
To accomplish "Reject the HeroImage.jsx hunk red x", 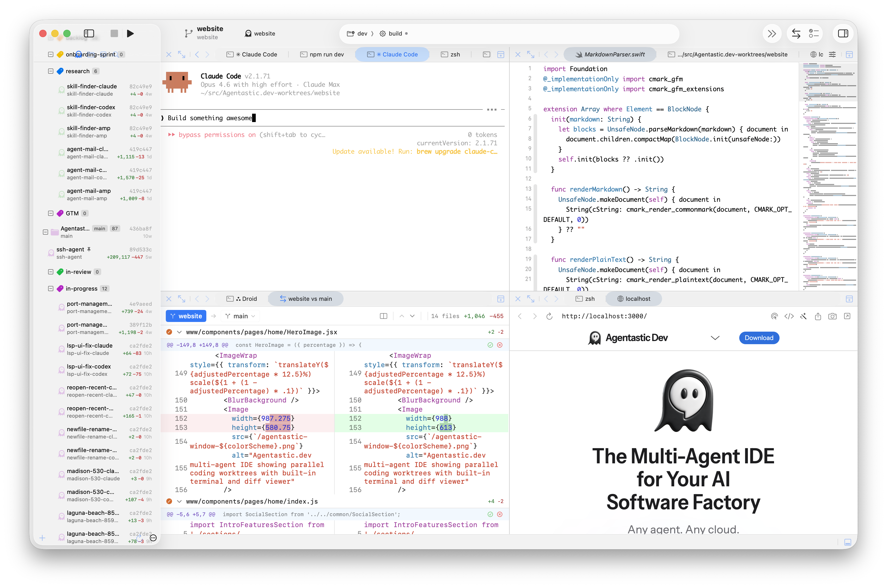I will point(499,345).
